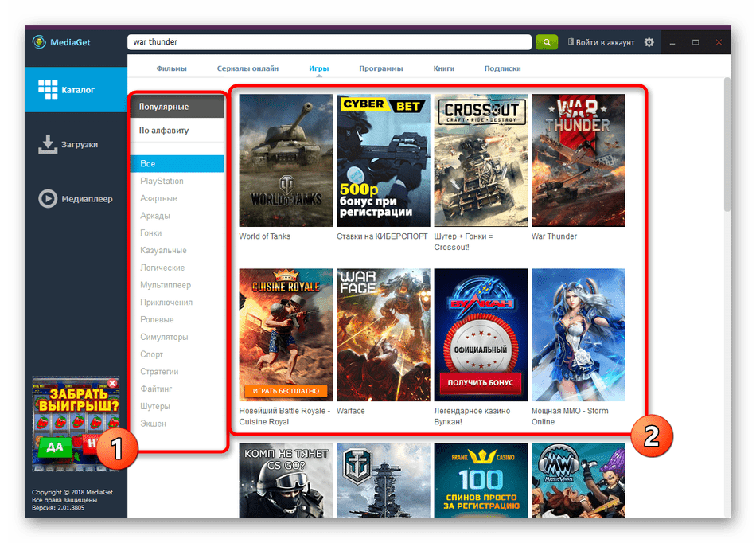Click the Ставки на КИБЕРСПОРТ title
Viewport: 756px width, 543px height.
pos(382,236)
